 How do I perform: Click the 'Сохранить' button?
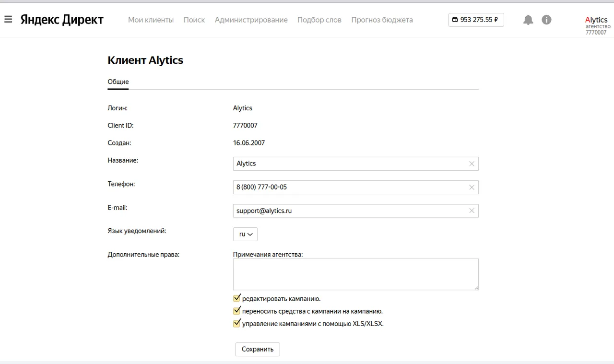coord(258,349)
